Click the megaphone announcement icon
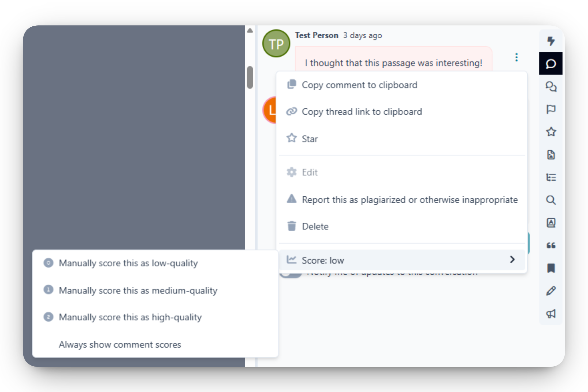Image resolution: width=588 pixels, height=392 pixels. pos(551,314)
